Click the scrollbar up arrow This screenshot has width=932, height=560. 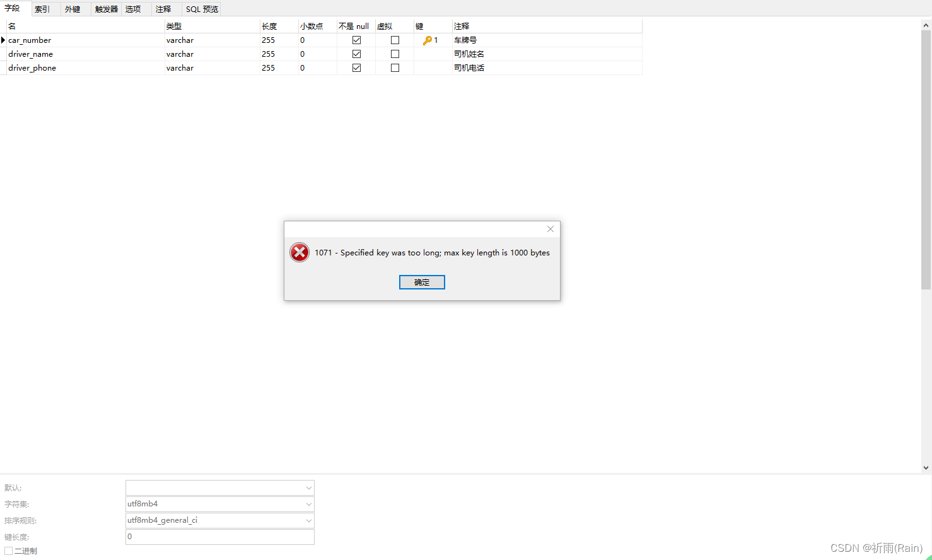pyautogui.click(x=926, y=25)
